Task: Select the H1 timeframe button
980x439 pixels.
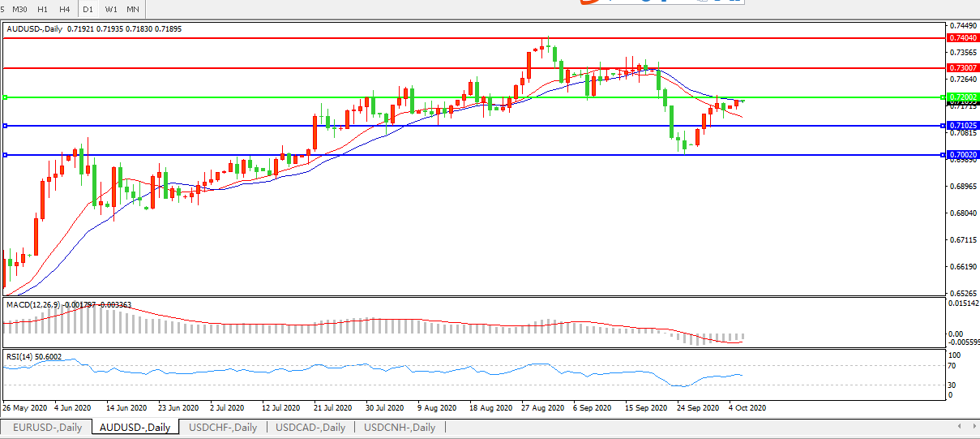Action: pos(43,9)
